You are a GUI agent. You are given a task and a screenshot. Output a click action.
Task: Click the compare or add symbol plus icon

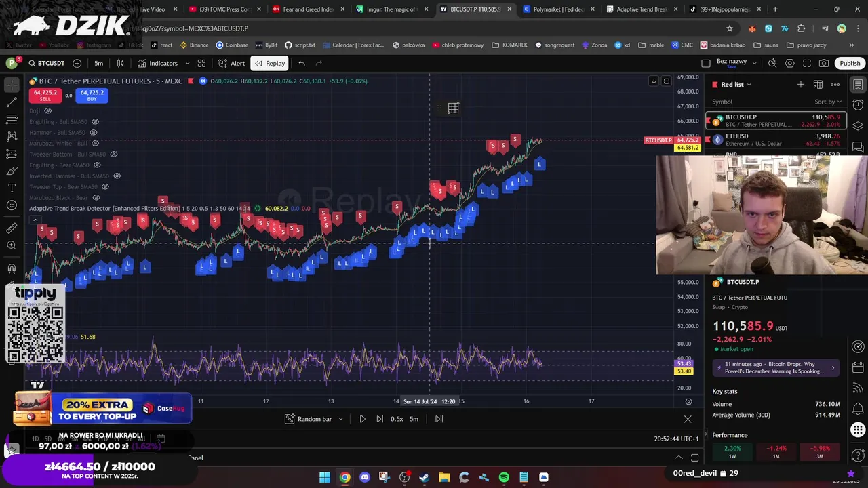pyautogui.click(x=77, y=63)
